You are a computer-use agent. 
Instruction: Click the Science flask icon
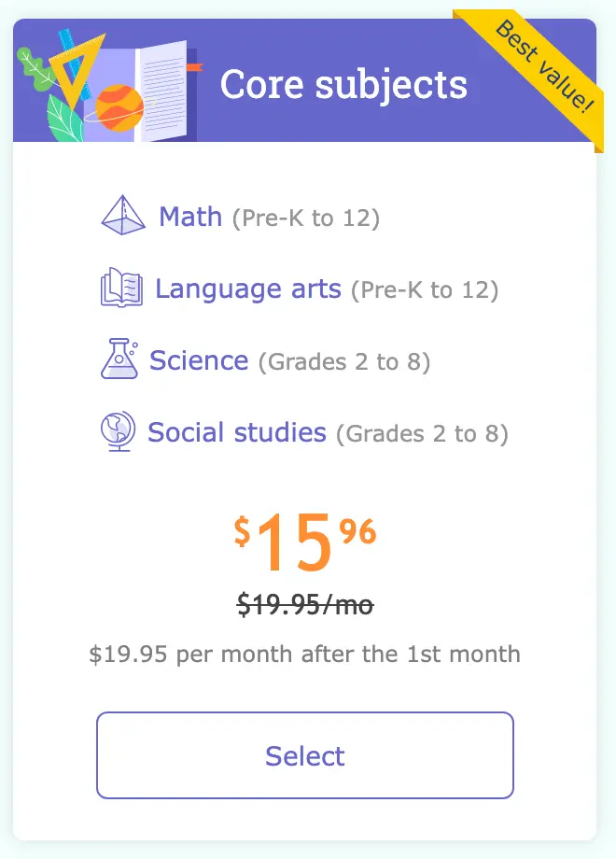pos(119,359)
